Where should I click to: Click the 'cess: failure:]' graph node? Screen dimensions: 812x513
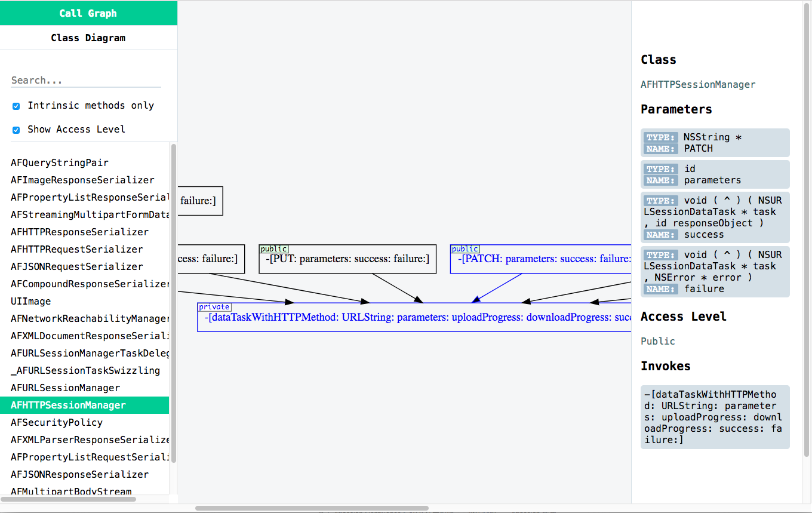click(211, 259)
